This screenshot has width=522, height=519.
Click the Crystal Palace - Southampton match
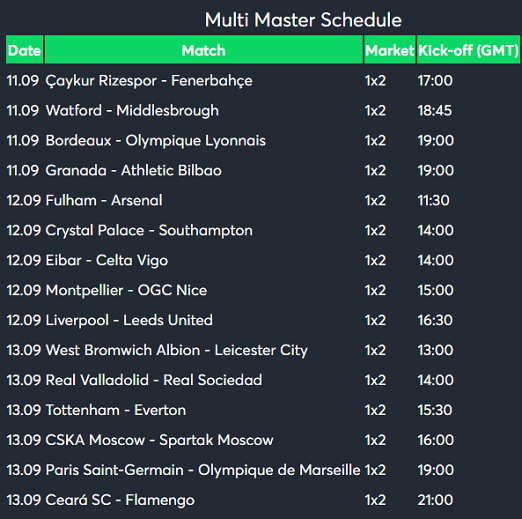149,230
